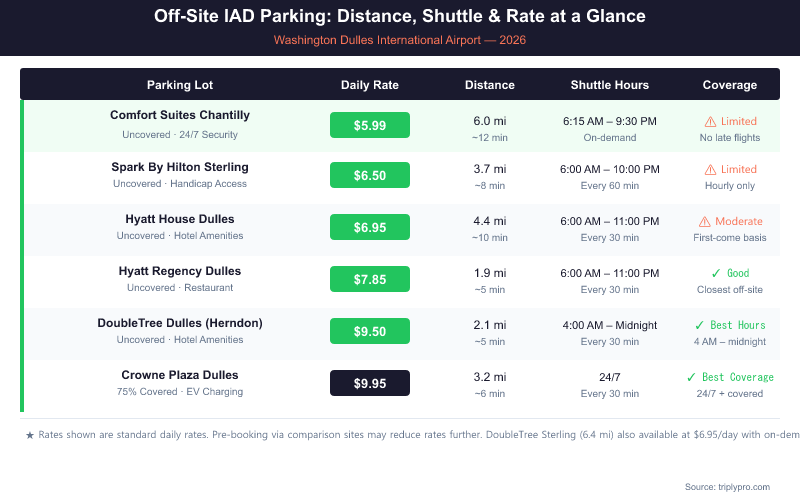The width and height of the screenshot is (800, 500).
Task: Open the DoubleTree Dulles (Herndon) lot name
Action: 180,323
